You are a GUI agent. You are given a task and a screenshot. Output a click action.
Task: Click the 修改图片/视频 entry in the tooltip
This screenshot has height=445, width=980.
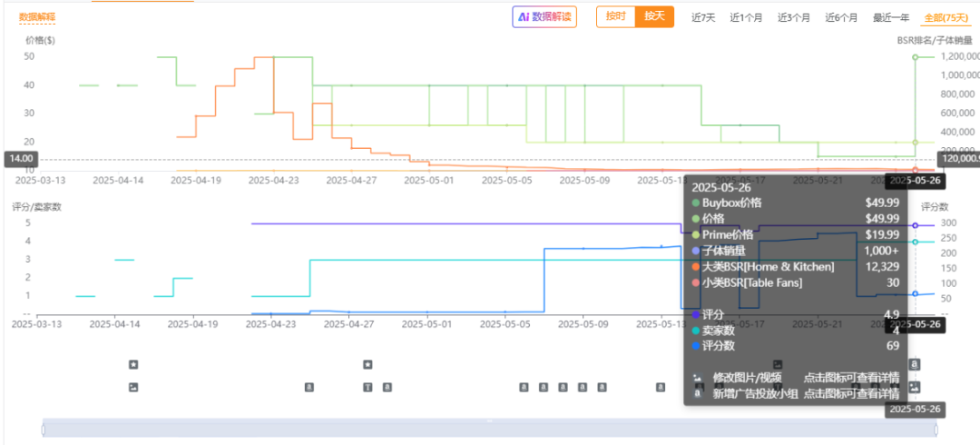(795, 378)
